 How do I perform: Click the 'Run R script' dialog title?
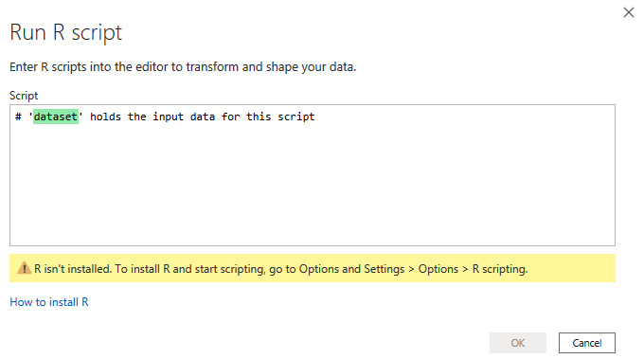point(65,32)
